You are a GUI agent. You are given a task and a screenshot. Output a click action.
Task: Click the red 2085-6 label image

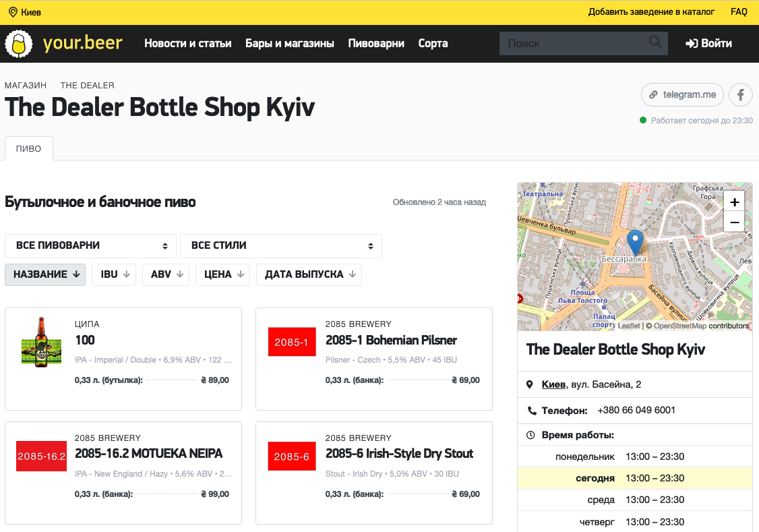coord(292,456)
